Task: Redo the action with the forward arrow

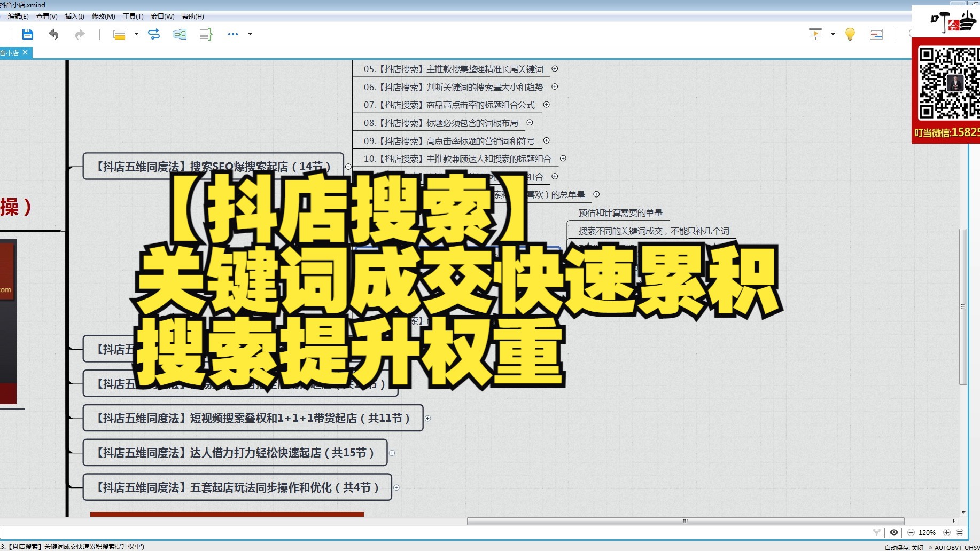Action: (80, 34)
